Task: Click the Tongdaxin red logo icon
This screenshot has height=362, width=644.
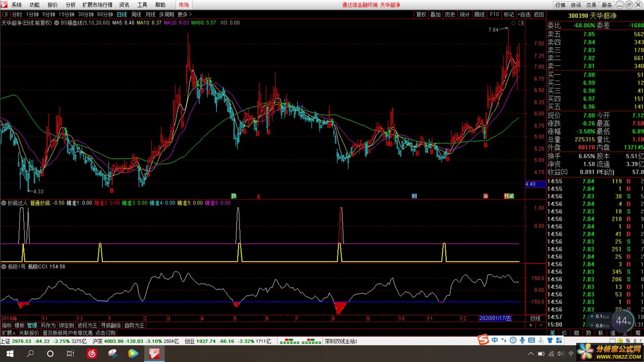Action: (4, 5)
